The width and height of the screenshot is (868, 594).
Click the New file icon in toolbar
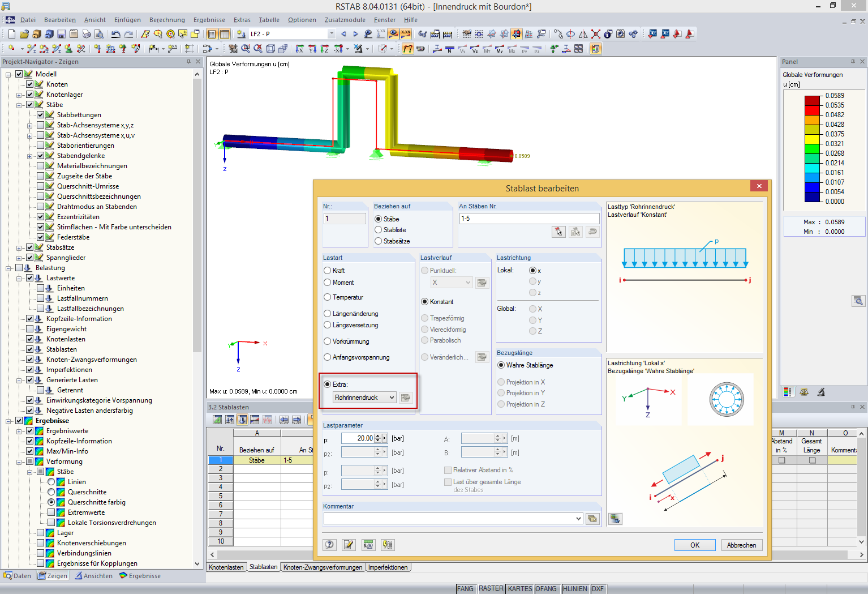pos(11,34)
